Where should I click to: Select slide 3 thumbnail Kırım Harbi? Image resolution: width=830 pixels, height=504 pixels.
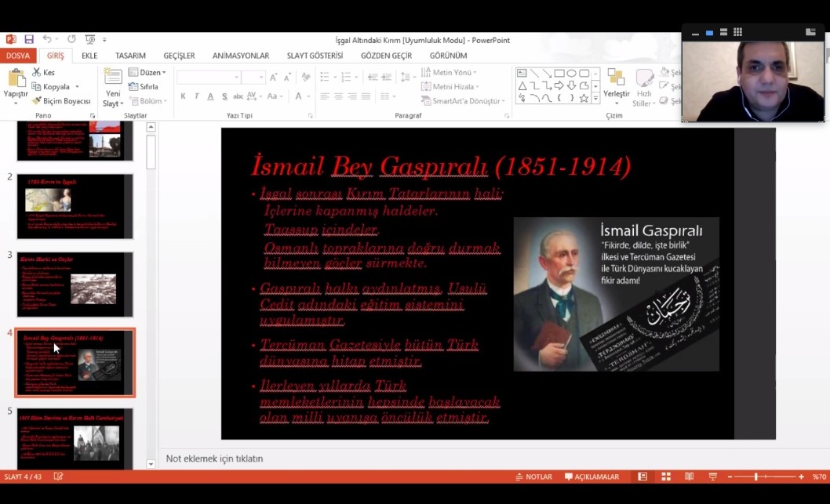75,285
